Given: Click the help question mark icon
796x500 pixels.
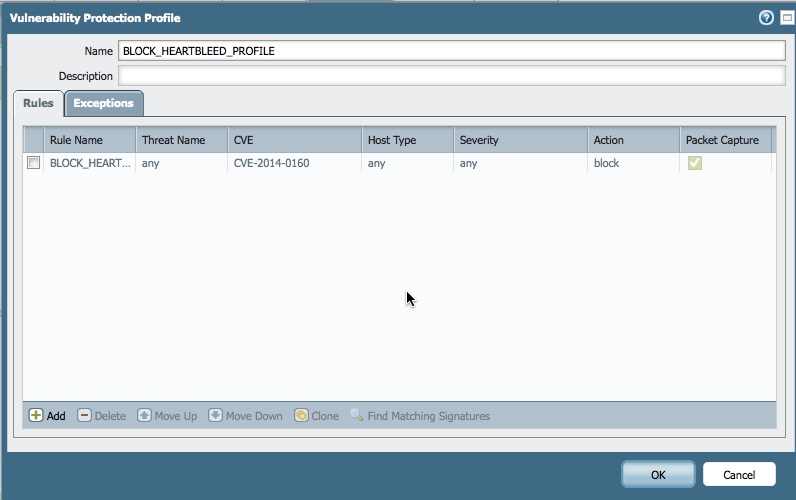Looking at the screenshot, I should pos(766,18).
